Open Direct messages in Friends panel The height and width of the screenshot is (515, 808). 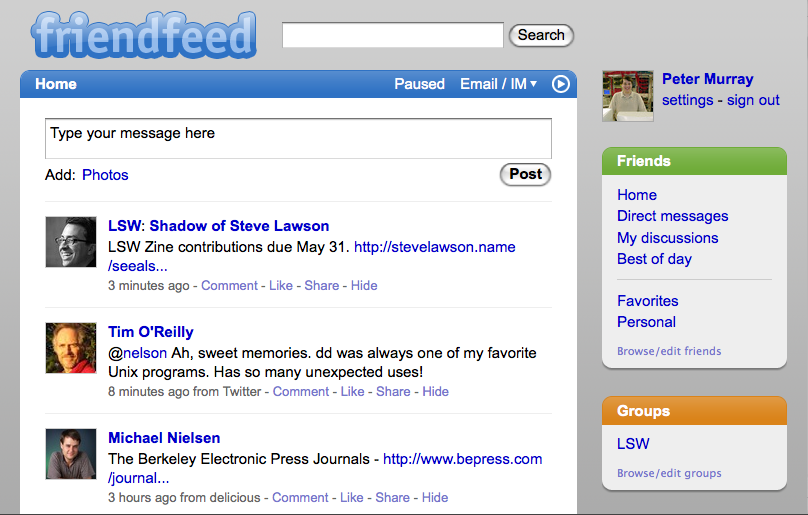pos(672,216)
